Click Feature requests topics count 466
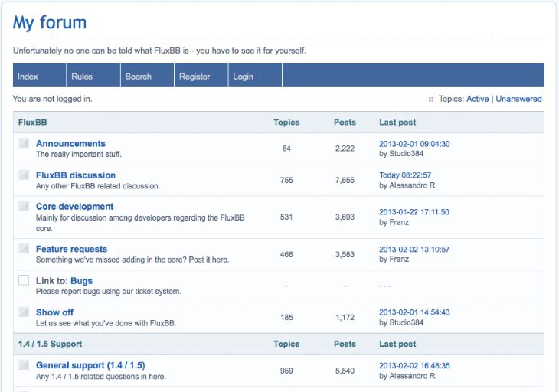The height and width of the screenshot is (392, 559). point(286,254)
